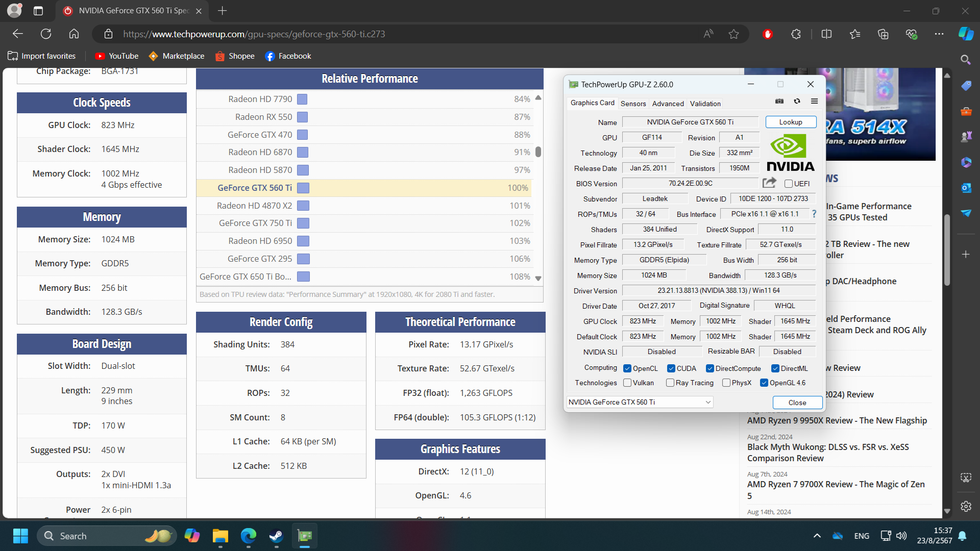The image size is (980, 551).
Task: Open Edge split screen icon
Action: click(826, 34)
